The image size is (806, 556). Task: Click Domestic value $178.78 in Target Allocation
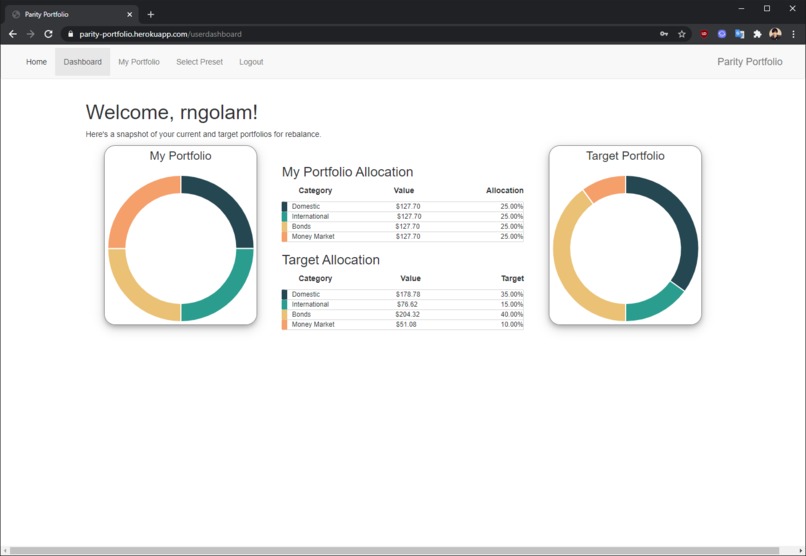click(x=408, y=294)
